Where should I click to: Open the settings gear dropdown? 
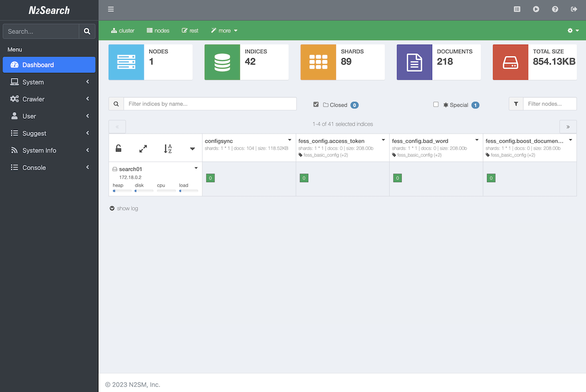pos(573,31)
